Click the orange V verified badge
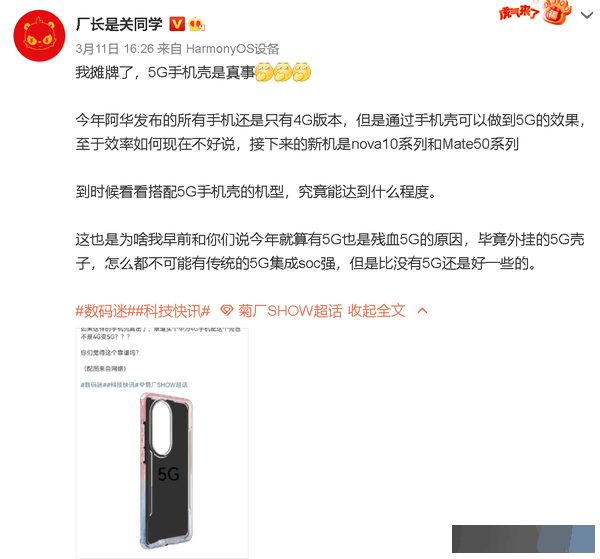Viewport: 600px width, 559px height. (x=176, y=24)
